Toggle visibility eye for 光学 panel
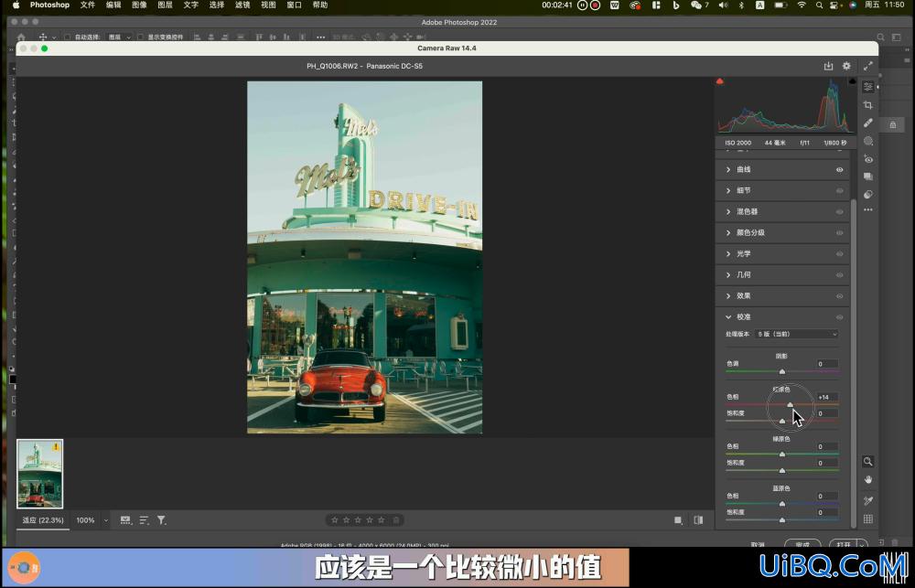915x588 pixels. coord(840,253)
